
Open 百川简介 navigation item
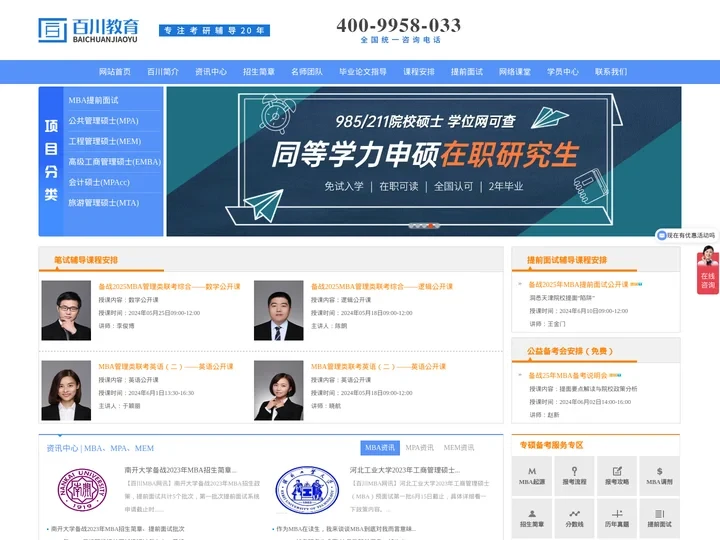click(163, 72)
